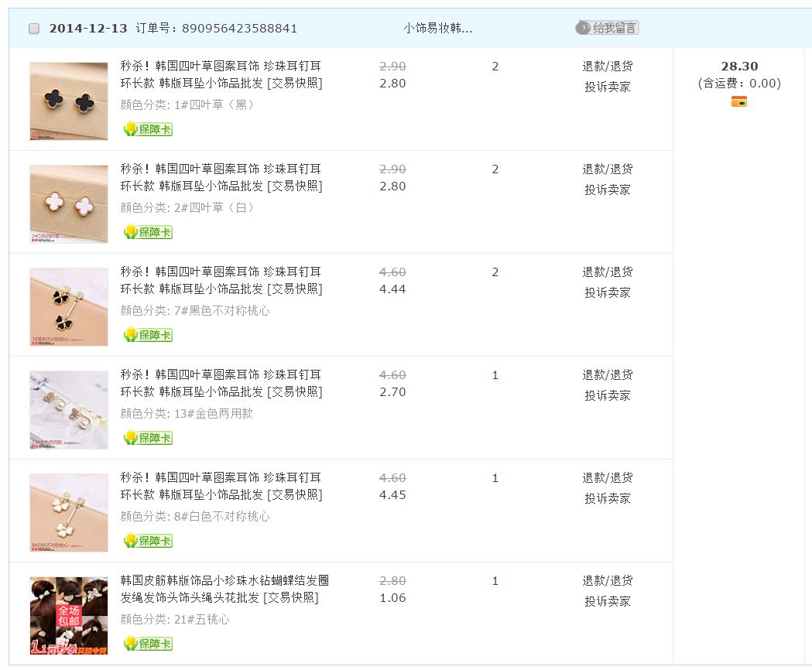Click the 给我留言 message icon button
Viewport: 812px width, 670px height.
(607, 28)
